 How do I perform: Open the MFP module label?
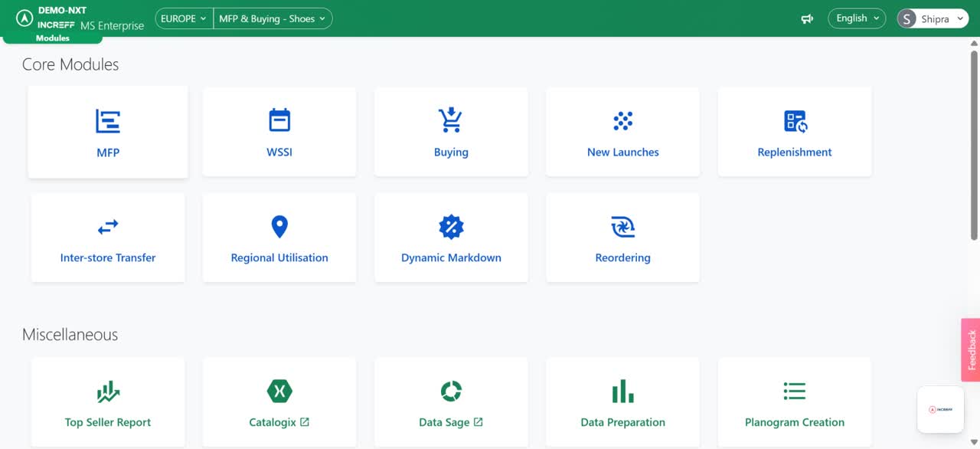(108, 152)
